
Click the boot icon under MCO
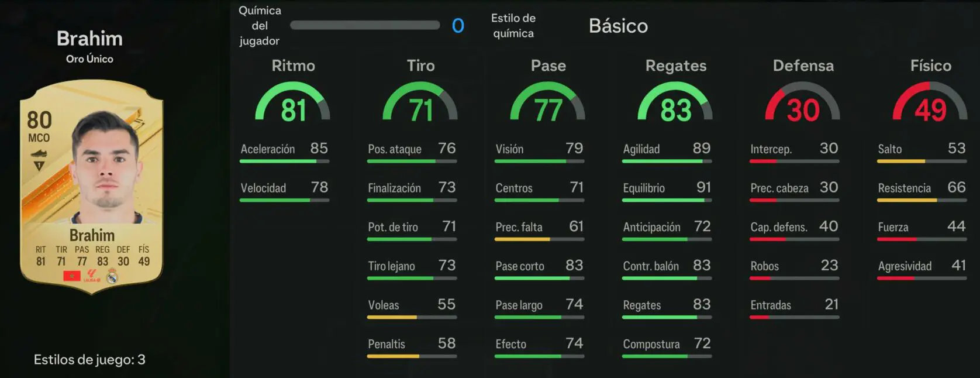click(39, 153)
